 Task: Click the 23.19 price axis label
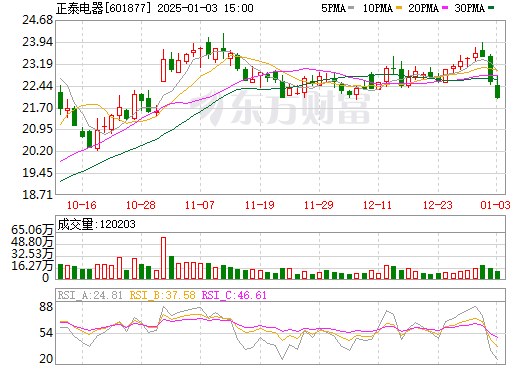tap(37, 64)
